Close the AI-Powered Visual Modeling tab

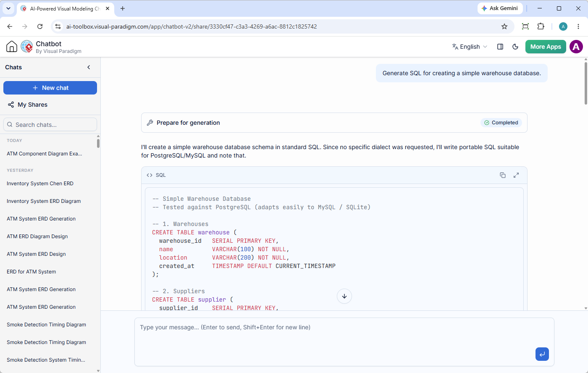click(108, 8)
